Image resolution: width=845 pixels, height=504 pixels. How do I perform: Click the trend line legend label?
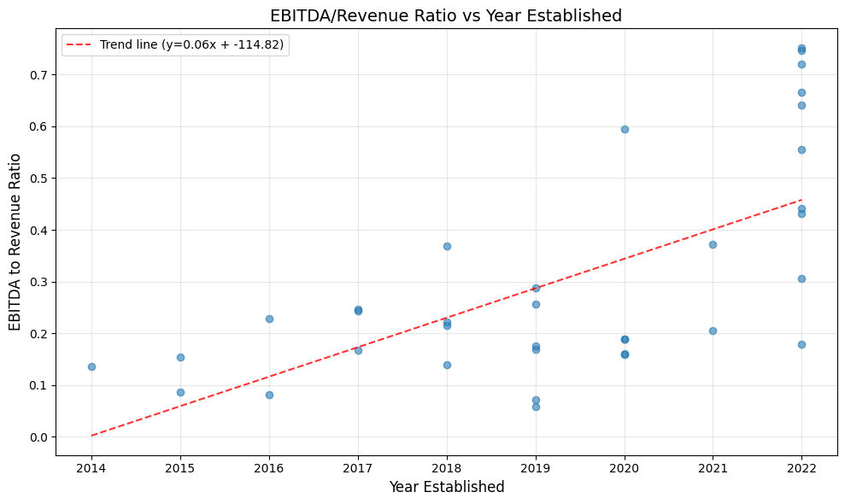[x=191, y=44]
